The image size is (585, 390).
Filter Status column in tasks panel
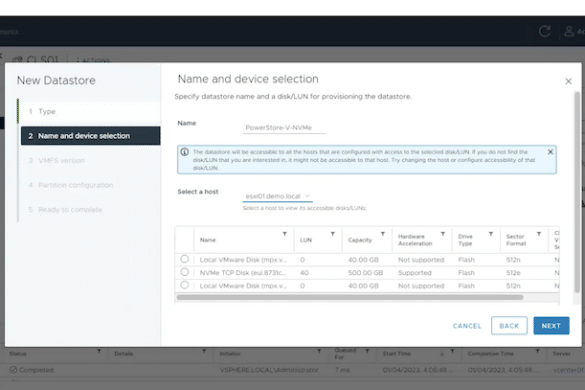[98, 351]
